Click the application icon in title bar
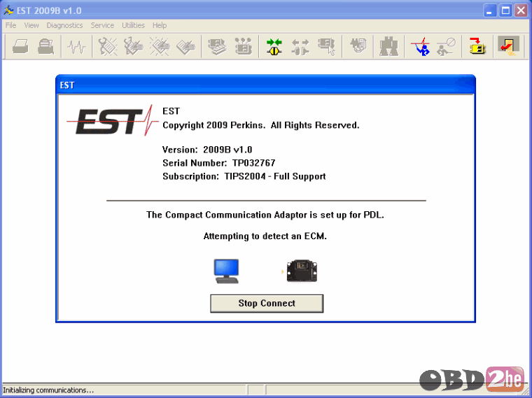The width and height of the screenshot is (532, 398). (x=8, y=10)
